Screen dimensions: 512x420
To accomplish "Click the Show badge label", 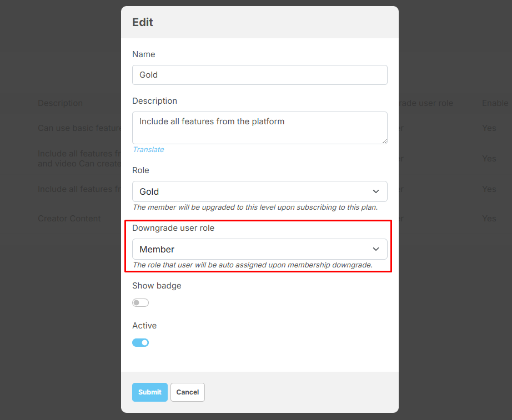I will click(157, 286).
